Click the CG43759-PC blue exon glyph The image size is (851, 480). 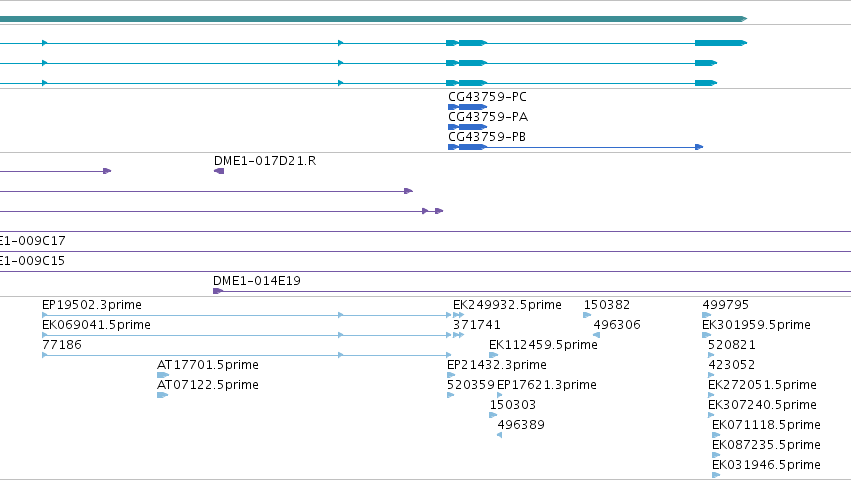pos(467,107)
